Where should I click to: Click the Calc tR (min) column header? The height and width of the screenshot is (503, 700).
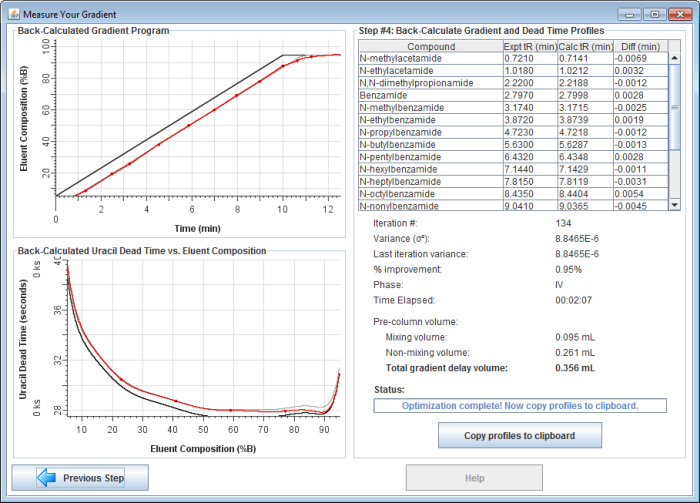(x=584, y=46)
